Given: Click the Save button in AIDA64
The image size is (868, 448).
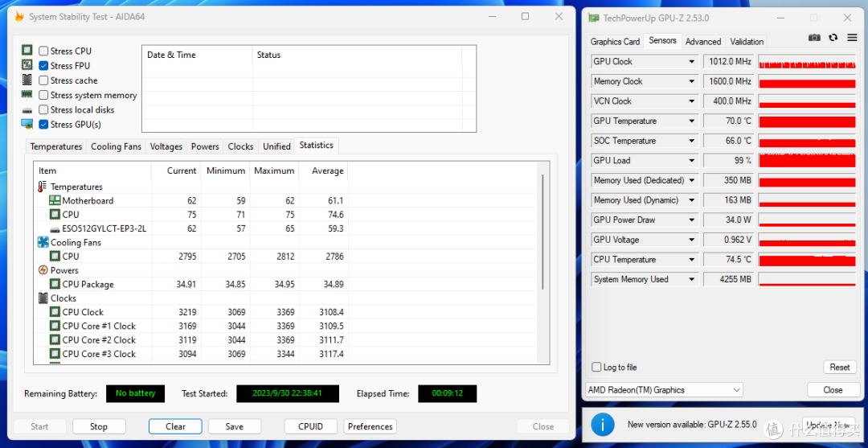Looking at the screenshot, I should point(234,426).
